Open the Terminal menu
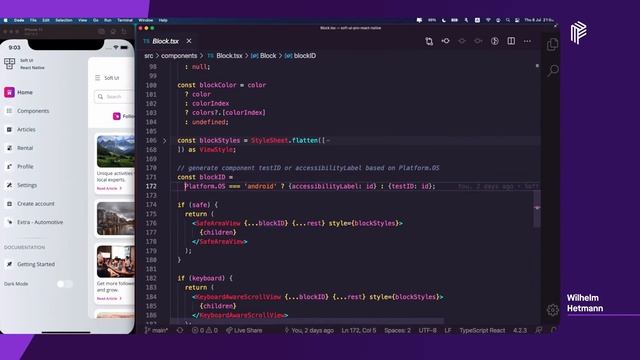Screen dimensions: 640x360 125,20
